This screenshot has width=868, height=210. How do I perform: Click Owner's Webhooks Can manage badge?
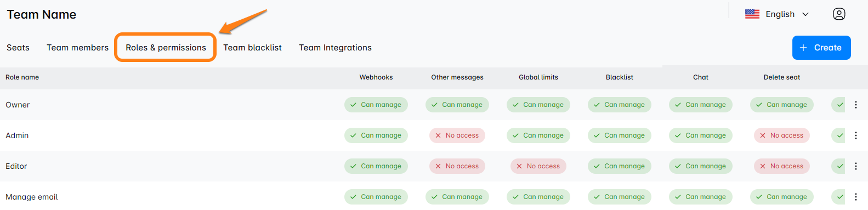coord(376,105)
